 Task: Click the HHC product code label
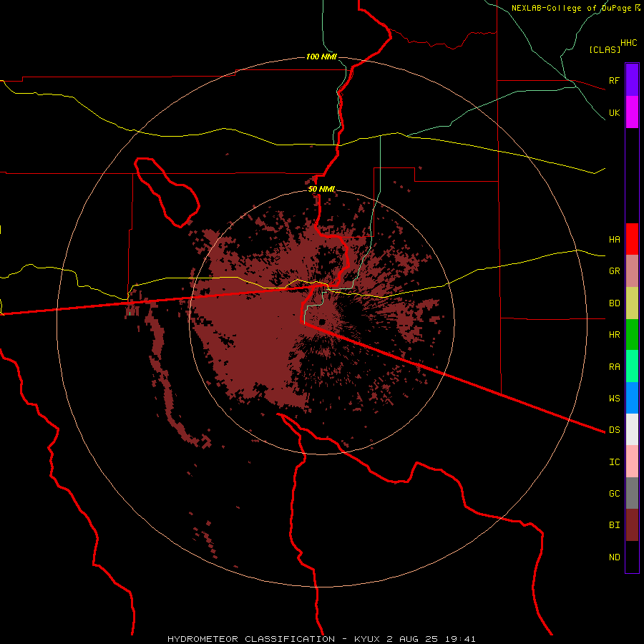[628, 43]
